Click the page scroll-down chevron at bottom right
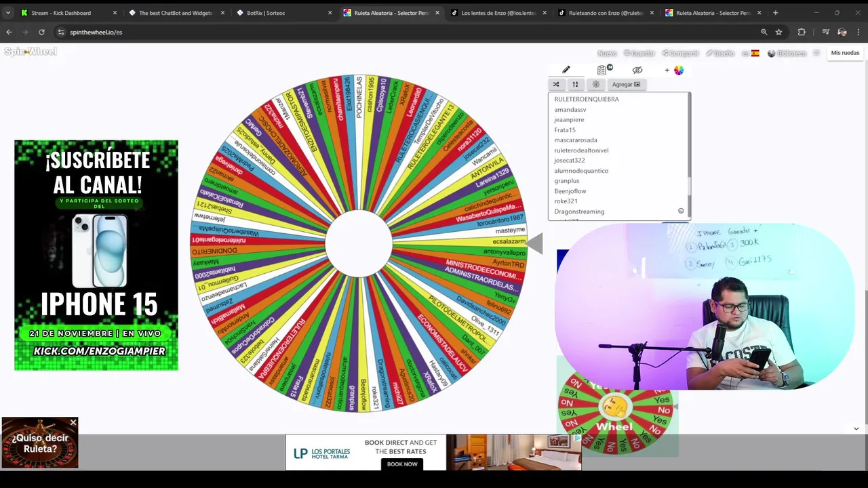Image resolution: width=868 pixels, height=488 pixels. 856,428
